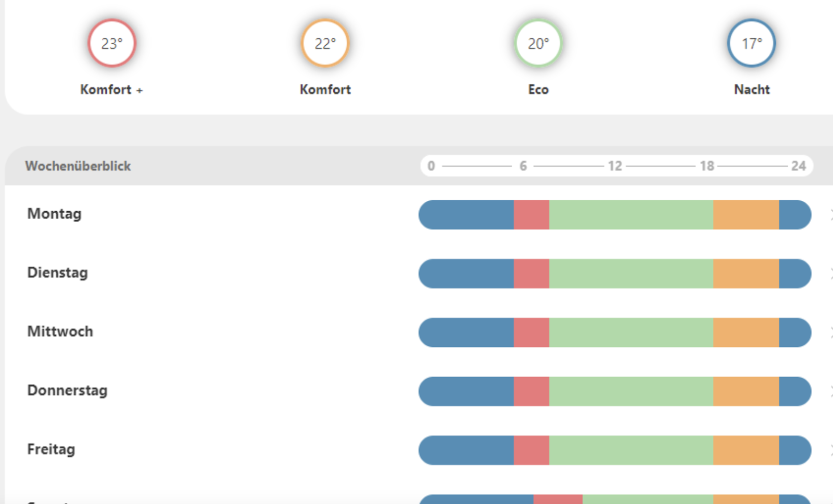Expand the Freitag row chevron
This screenshot has width=833, height=504.
(831, 449)
